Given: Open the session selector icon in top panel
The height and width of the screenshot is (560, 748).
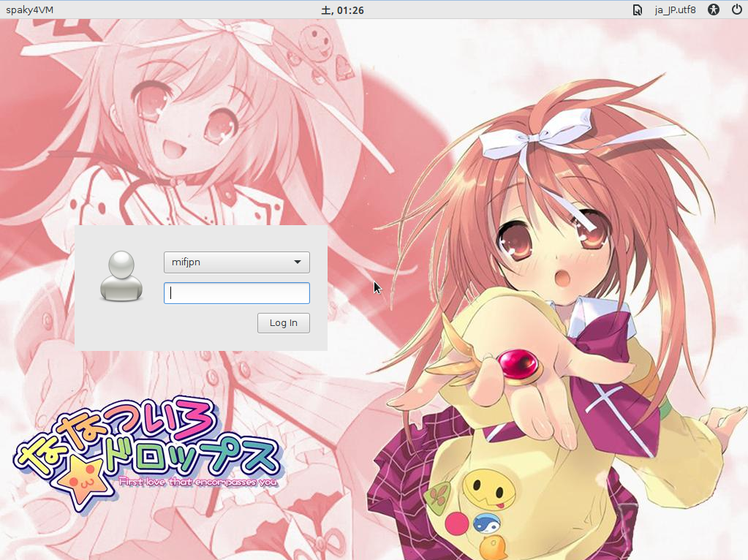Looking at the screenshot, I should click(x=637, y=10).
